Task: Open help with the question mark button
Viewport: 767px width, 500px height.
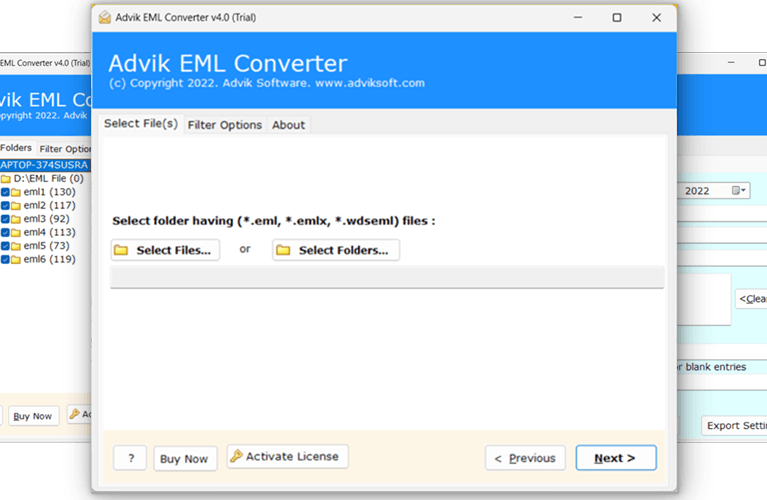Action: 129,458
